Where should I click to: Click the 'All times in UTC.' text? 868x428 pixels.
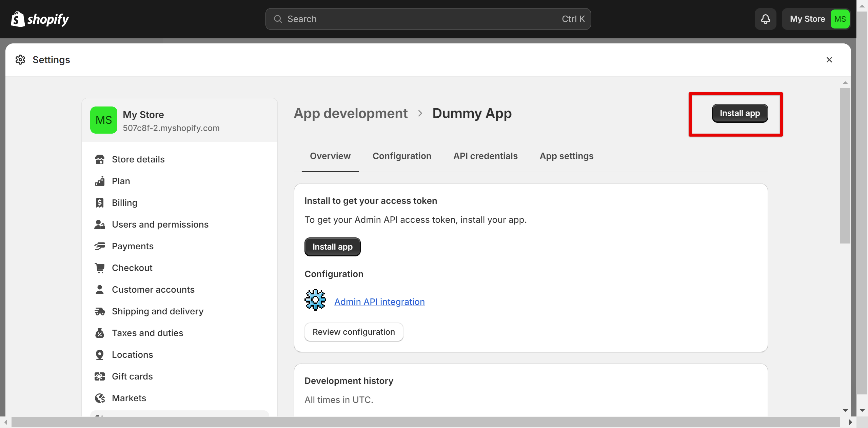(x=339, y=400)
